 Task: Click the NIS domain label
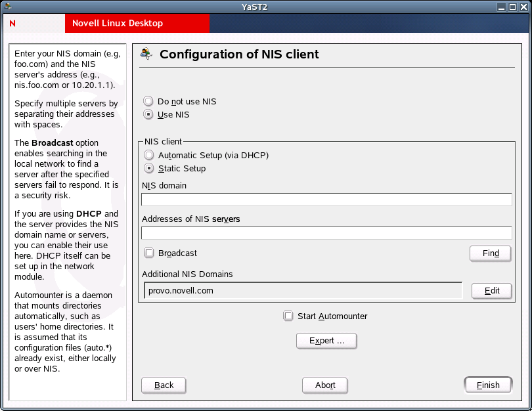[x=164, y=186]
